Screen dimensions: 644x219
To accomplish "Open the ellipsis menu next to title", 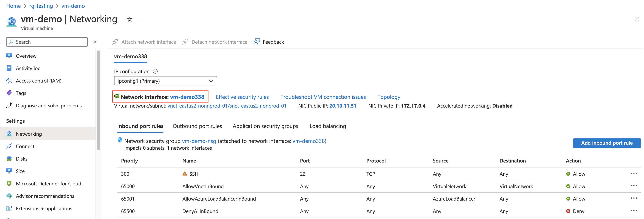I will click(142, 19).
